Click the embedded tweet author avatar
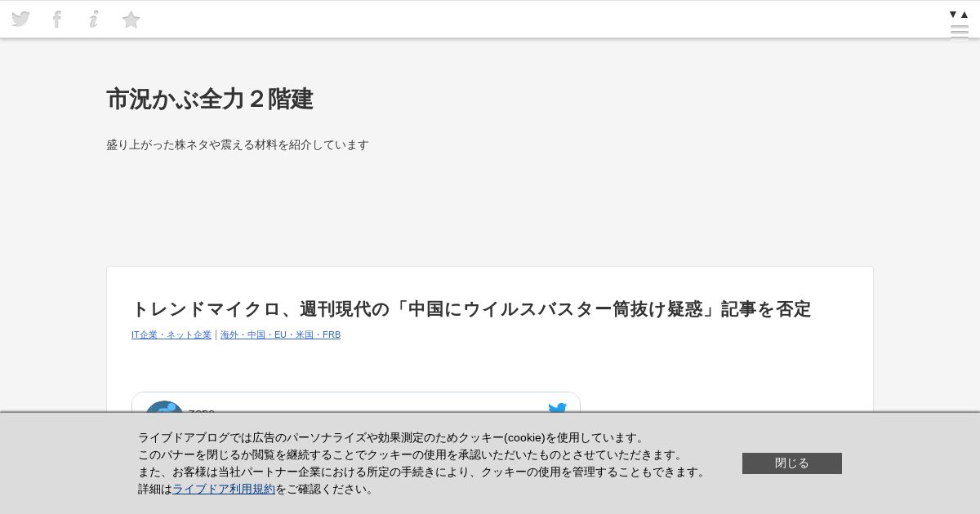The width and height of the screenshot is (980, 514). pyautogui.click(x=164, y=406)
